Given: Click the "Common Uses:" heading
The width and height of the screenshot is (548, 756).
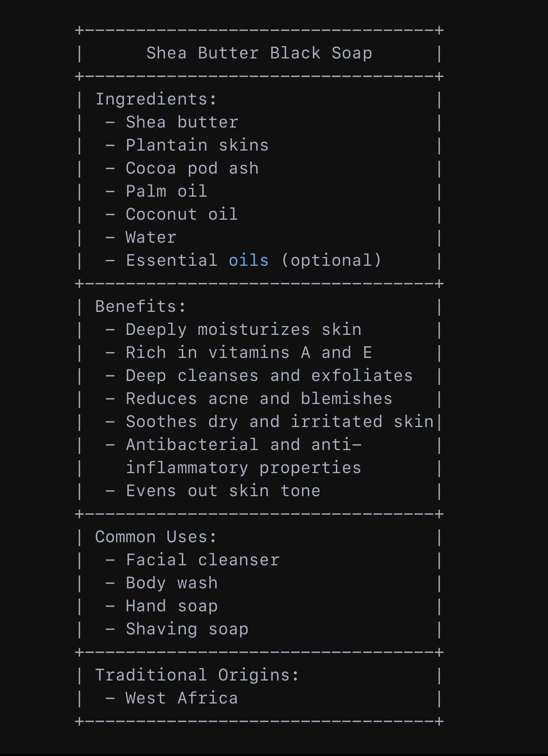Looking at the screenshot, I should click(156, 537).
